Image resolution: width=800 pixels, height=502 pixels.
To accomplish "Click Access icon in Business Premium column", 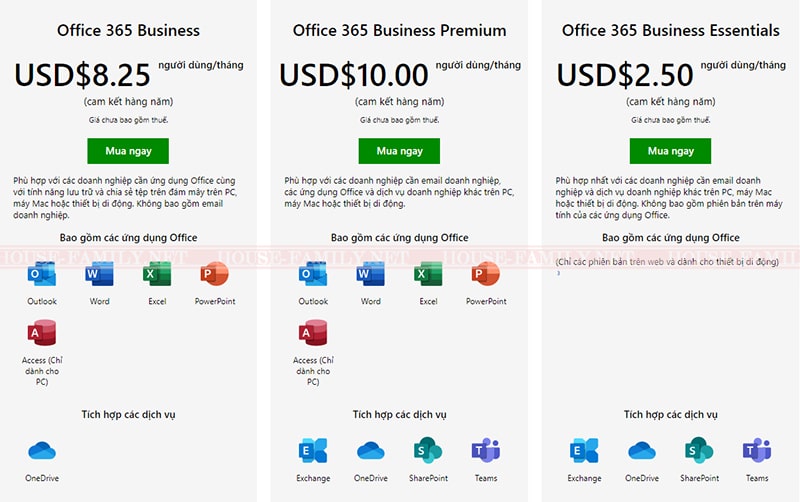I will 313,333.
